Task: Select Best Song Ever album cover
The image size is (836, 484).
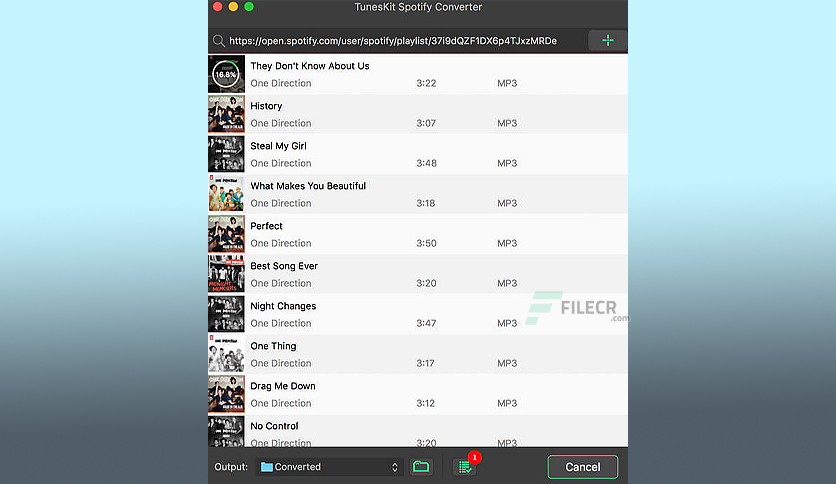Action: pyautogui.click(x=226, y=274)
